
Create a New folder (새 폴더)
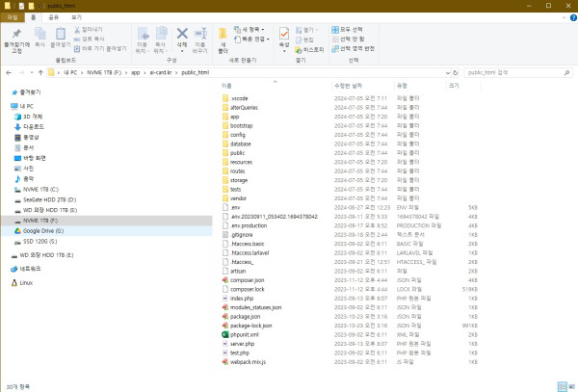pyautogui.click(x=223, y=39)
